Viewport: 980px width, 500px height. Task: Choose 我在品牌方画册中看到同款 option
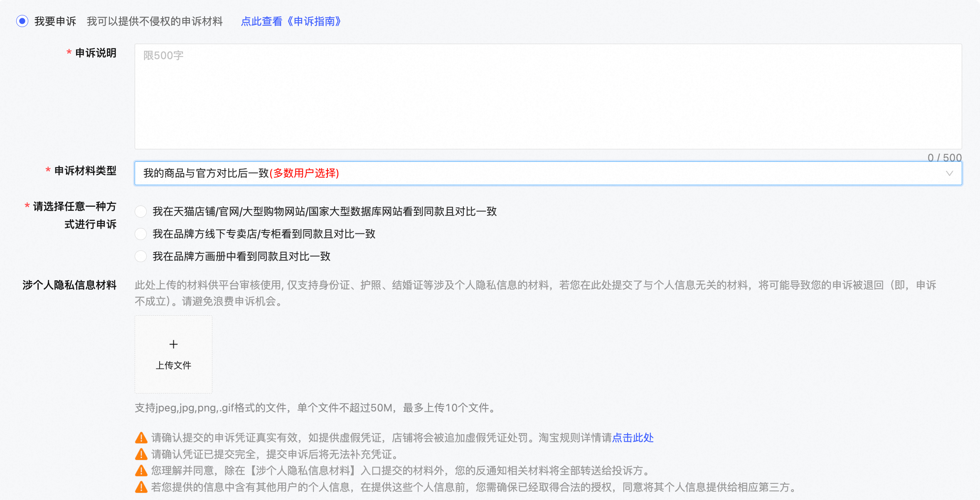click(x=140, y=256)
